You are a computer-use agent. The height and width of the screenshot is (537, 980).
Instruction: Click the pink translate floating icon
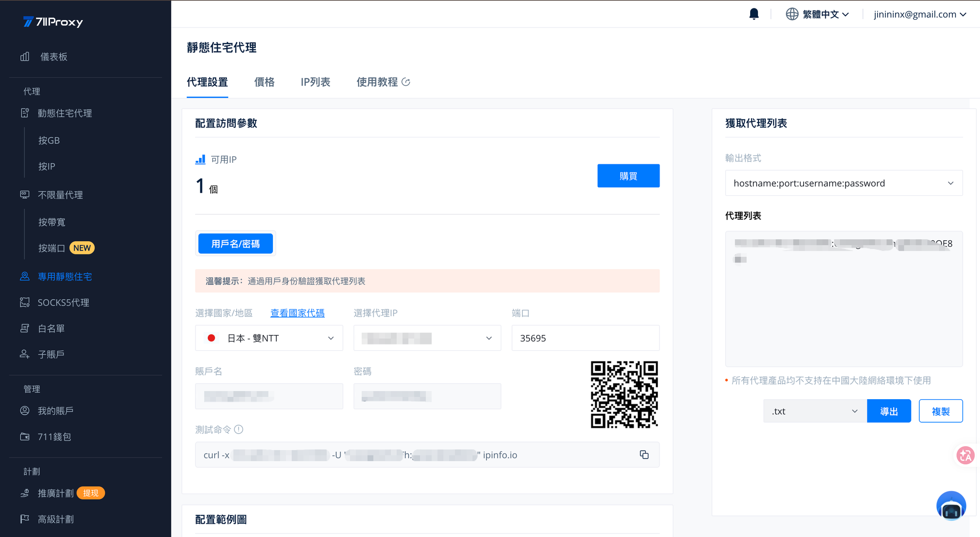pyautogui.click(x=965, y=456)
